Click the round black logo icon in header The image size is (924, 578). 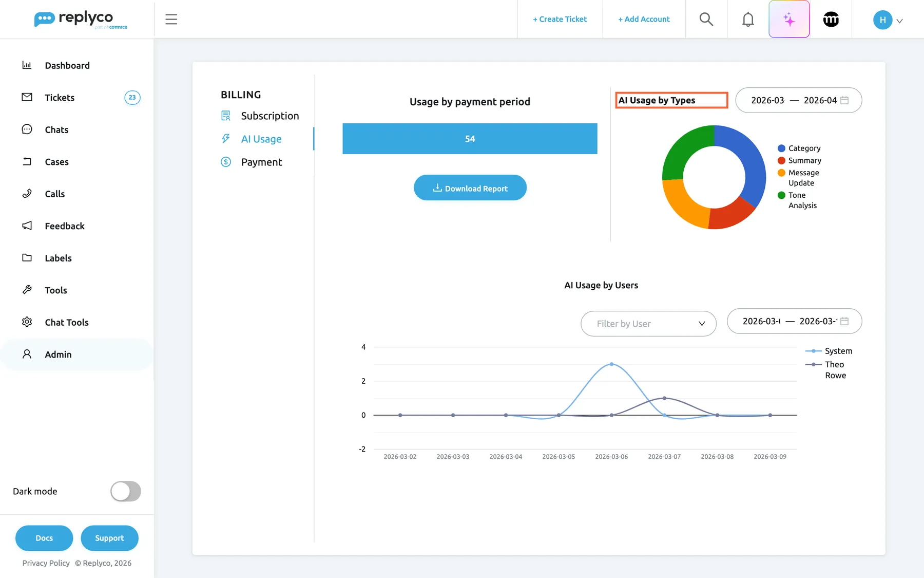831,20
